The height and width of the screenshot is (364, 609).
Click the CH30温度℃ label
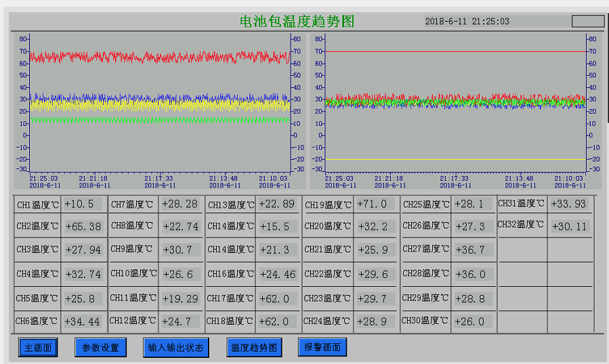pos(425,321)
